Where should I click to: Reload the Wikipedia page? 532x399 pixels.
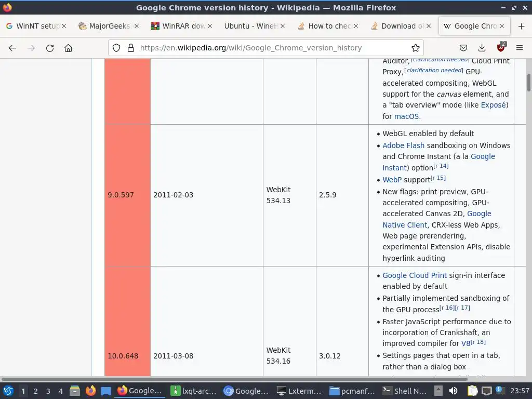click(50, 48)
